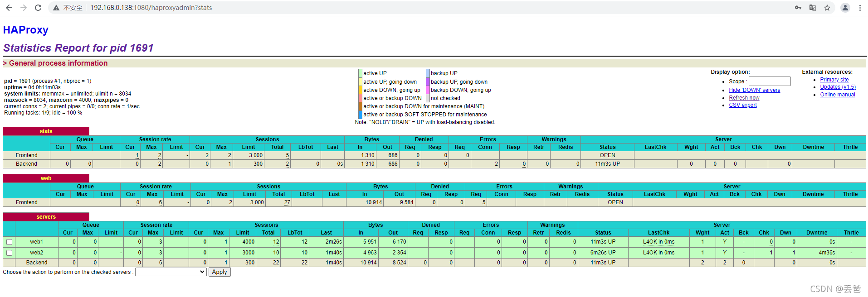
Task: Click stats Backend status '11m3s UP'
Action: 608,164
